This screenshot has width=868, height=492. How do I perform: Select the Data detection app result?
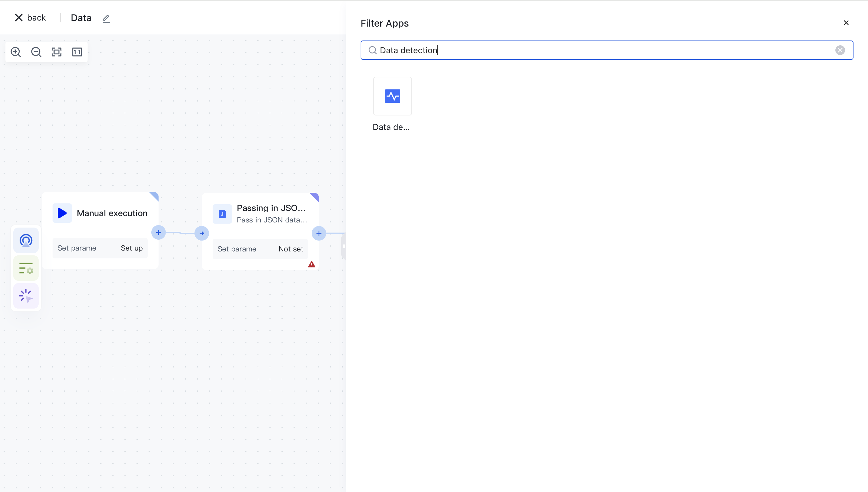pyautogui.click(x=392, y=96)
